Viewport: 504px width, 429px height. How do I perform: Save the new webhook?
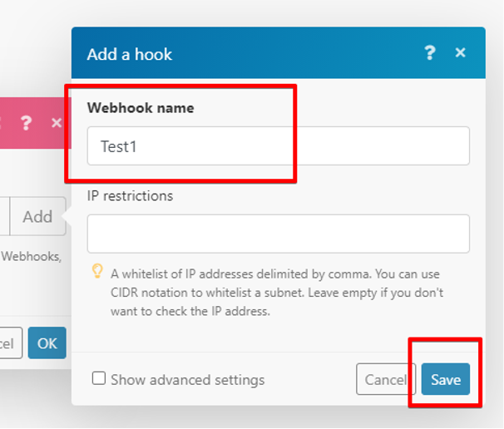(445, 379)
